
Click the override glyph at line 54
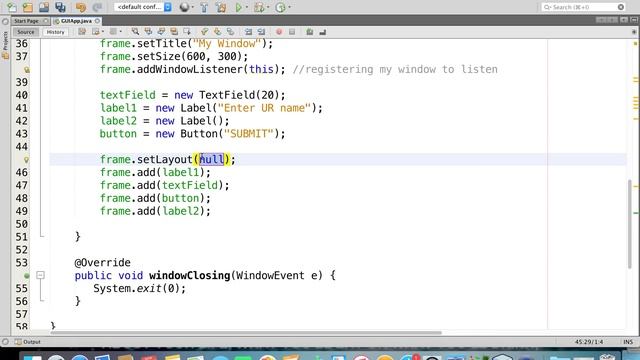tap(27, 276)
